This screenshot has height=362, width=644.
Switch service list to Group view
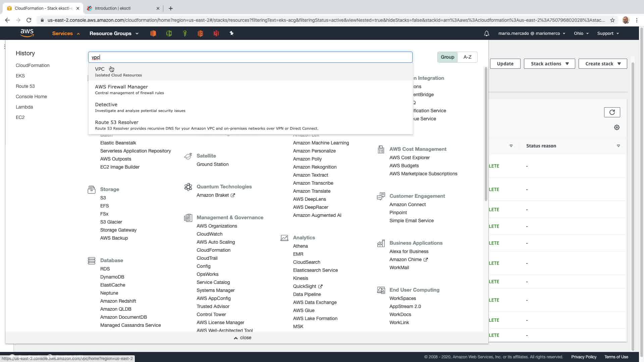pos(447,57)
